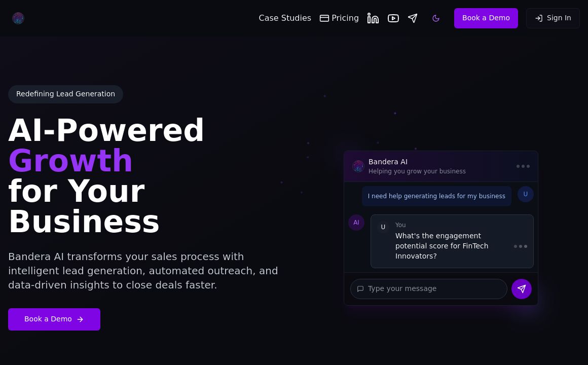Open the chat header three-dot menu
The image size is (588, 365).
(x=523, y=166)
